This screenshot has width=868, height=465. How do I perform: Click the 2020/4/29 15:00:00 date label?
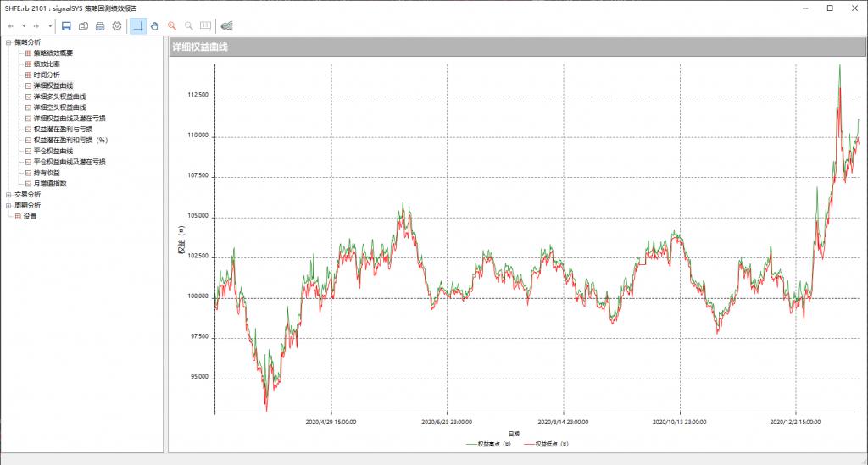point(331,423)
